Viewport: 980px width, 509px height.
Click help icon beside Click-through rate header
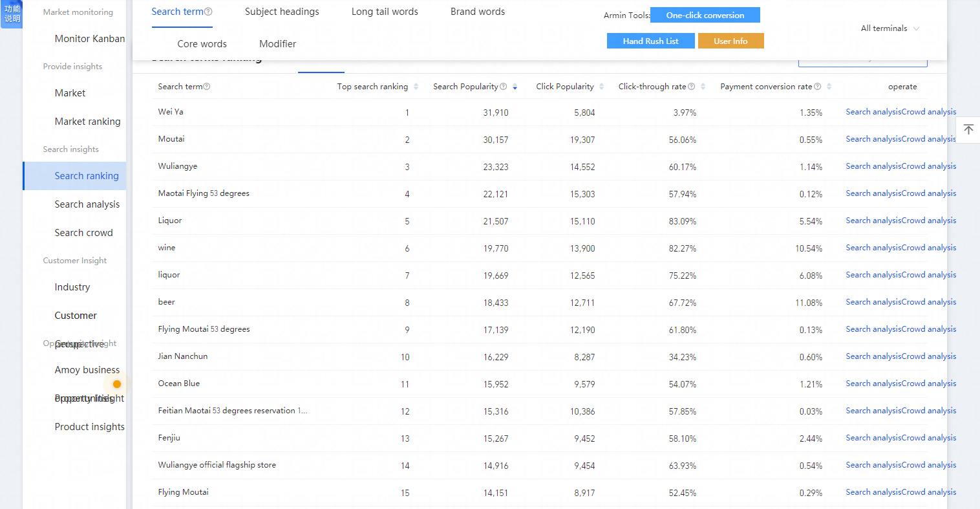[x=692, y=87]
